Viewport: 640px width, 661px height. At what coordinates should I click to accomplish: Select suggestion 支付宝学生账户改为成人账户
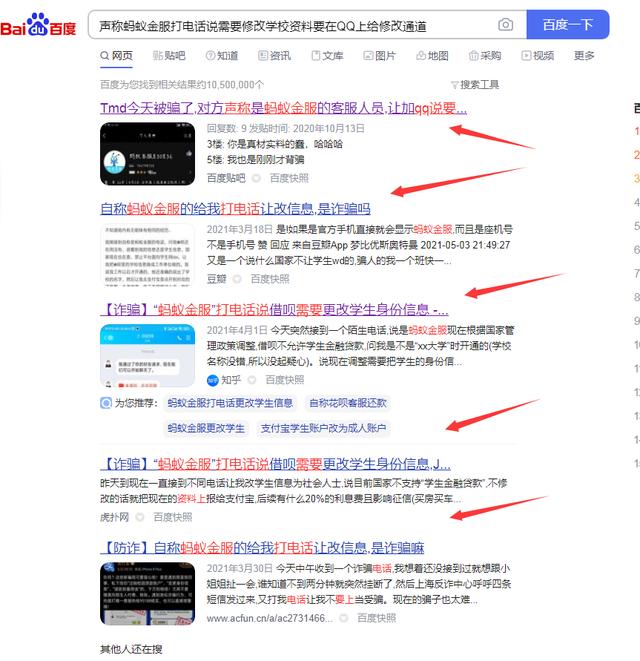click(x=323, y=428)
